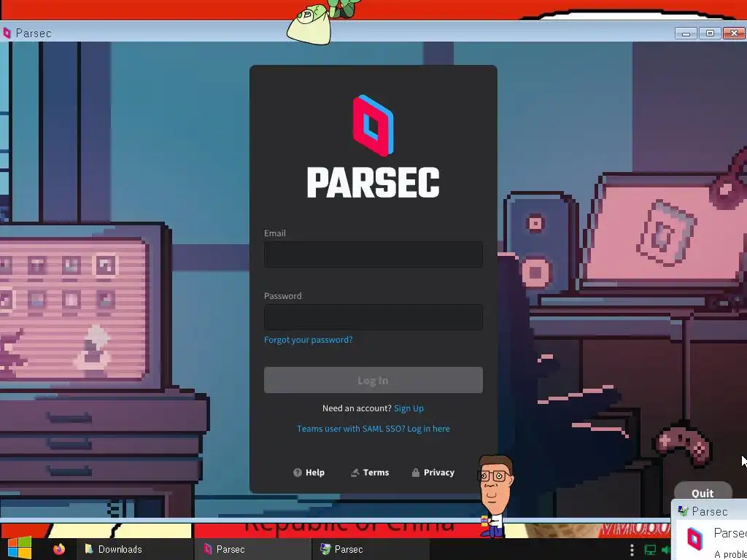This screenshot has height=560, width=747.
Task: Launch Firefox from the taskbar
Action: pos(59,549)
